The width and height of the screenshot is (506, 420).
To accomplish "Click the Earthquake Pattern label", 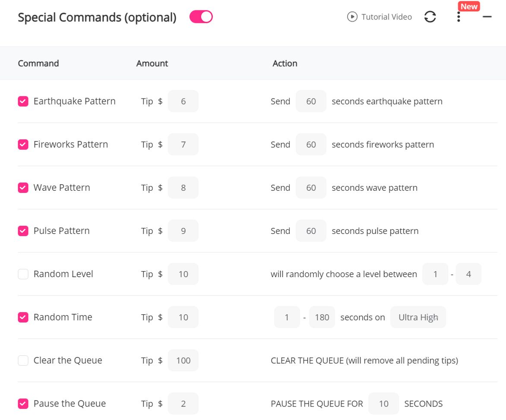I will (x=74, y=101).
